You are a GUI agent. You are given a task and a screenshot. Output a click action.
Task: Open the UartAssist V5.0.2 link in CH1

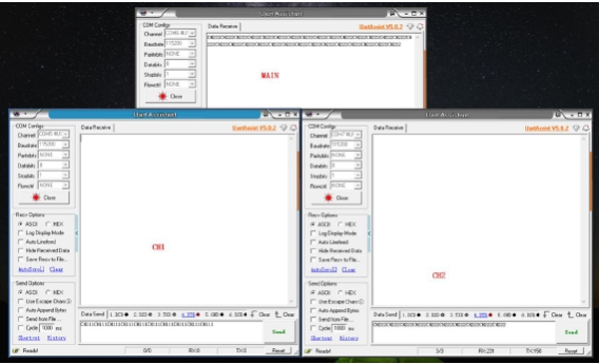pos(254,128)
